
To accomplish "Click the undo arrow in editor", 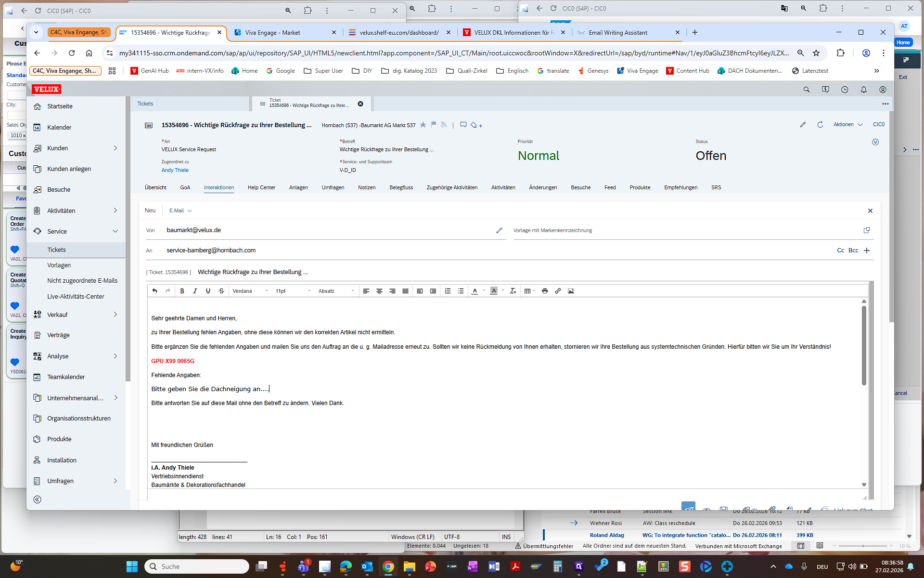I will 154,291.
